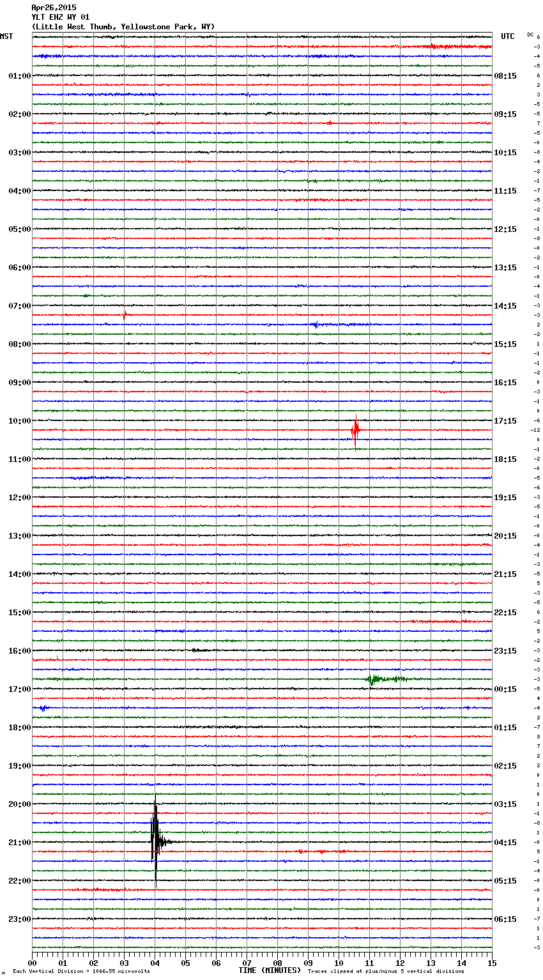The image size is (543, 980).
Task: Click the green seismic burst on the 16:45 trace
Action: point(385,679)
